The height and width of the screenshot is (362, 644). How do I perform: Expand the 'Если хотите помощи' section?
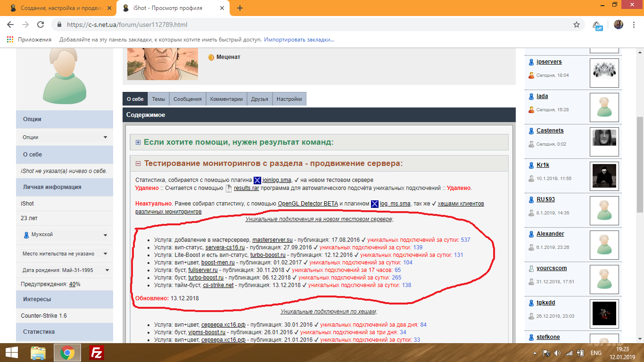138,142
